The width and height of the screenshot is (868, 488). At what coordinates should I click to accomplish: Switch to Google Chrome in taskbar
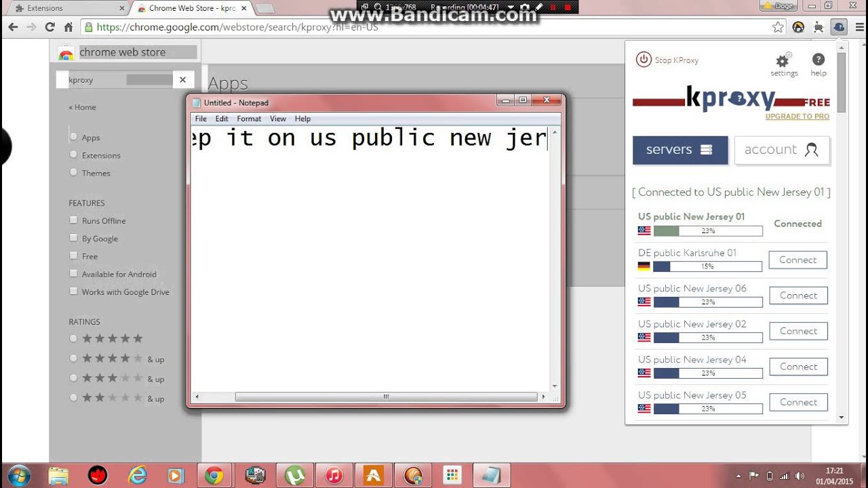[x=215, y=475]
